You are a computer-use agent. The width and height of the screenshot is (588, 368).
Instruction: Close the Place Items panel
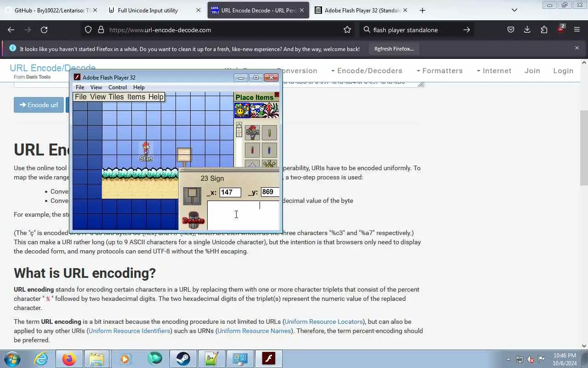(277, 95)
